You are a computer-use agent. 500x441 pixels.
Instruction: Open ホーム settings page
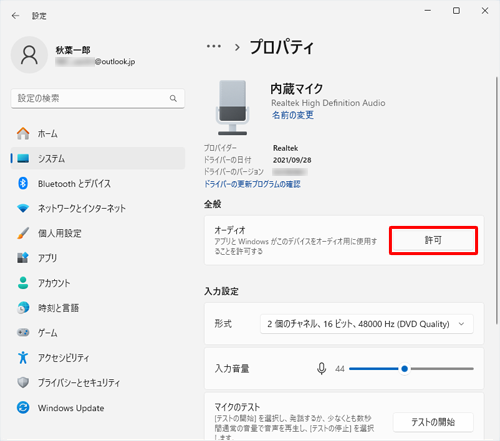tap(98, 134)
